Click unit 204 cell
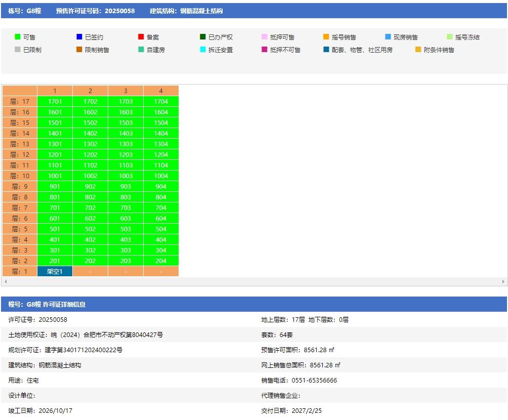The height and width of the screenshot is (420, 508). 161,261
